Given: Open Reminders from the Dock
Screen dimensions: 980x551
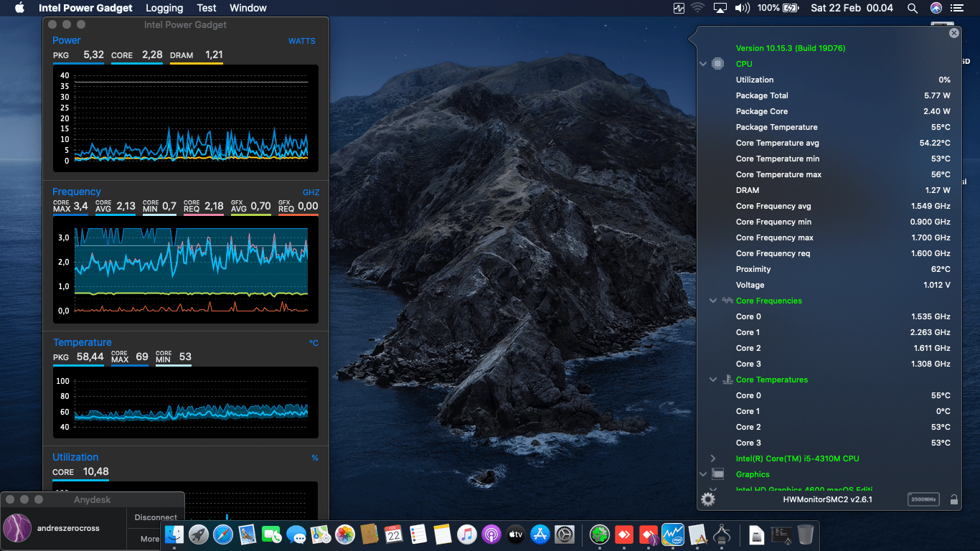Looking at the screenshot, I should pyautogui.click(x=418, y=534).
